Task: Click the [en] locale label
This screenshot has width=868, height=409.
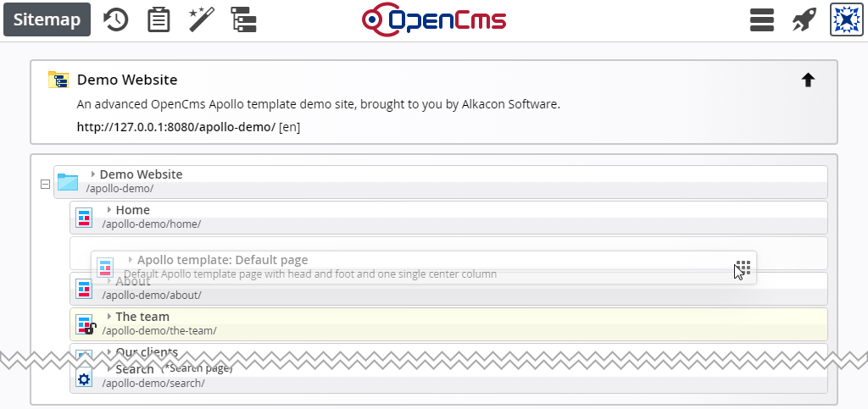Action: (x=290, y=127)
